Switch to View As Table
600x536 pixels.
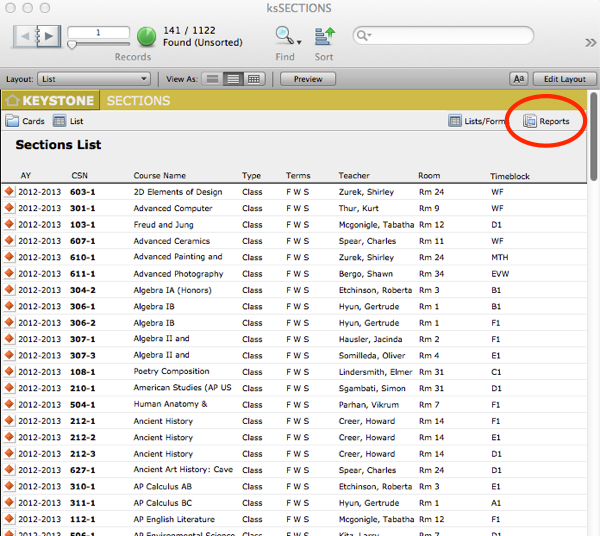tap(254, 79)
